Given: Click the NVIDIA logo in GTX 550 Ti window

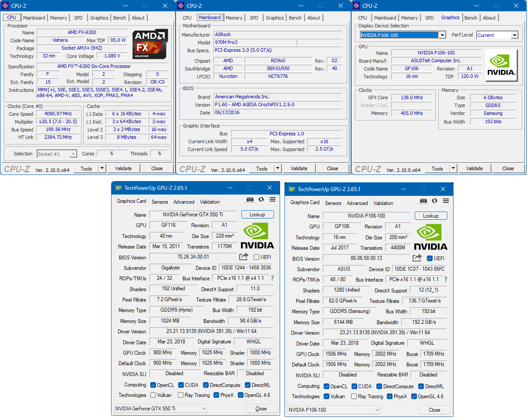Looking at the screenshot, I should click(257, 236).
